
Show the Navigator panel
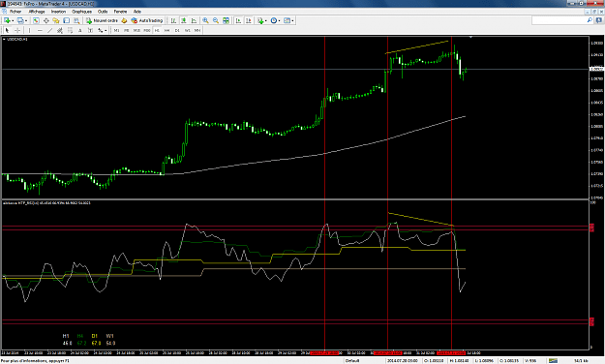coord(56,20)
